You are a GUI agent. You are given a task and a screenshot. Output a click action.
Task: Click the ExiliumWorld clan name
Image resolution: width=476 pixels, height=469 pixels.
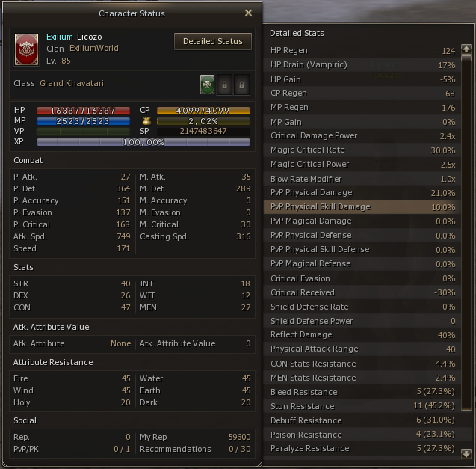point(94,49)
